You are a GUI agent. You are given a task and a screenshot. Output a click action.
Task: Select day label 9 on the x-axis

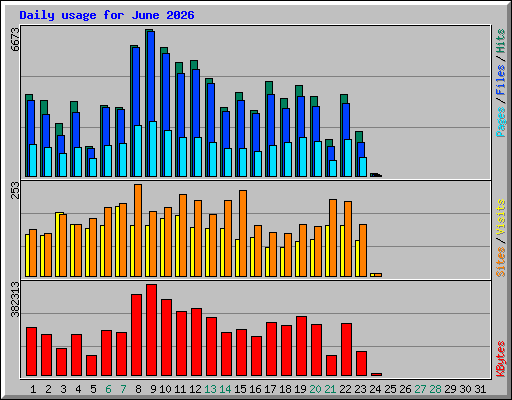click(x=153, y=389)
